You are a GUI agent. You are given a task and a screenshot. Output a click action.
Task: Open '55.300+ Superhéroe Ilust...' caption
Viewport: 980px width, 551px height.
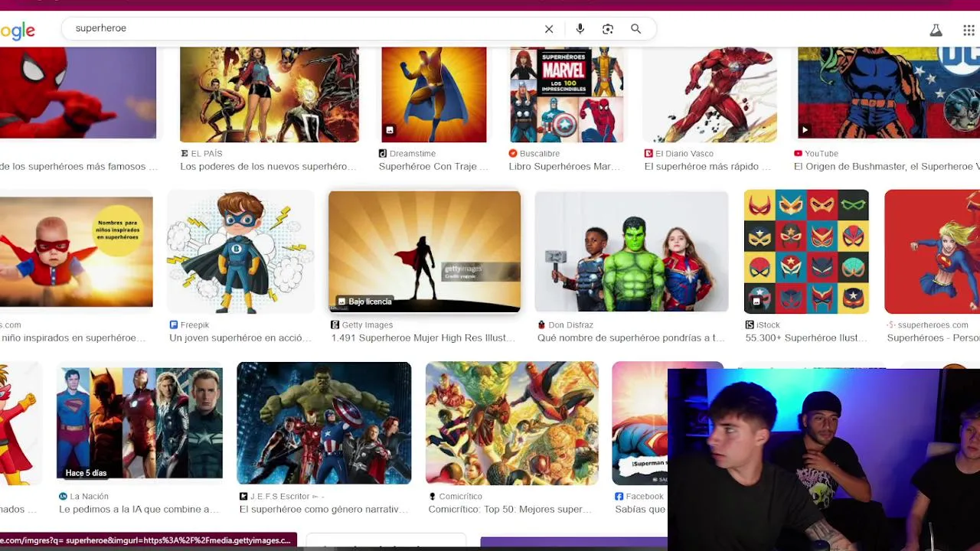coord(806,337)
